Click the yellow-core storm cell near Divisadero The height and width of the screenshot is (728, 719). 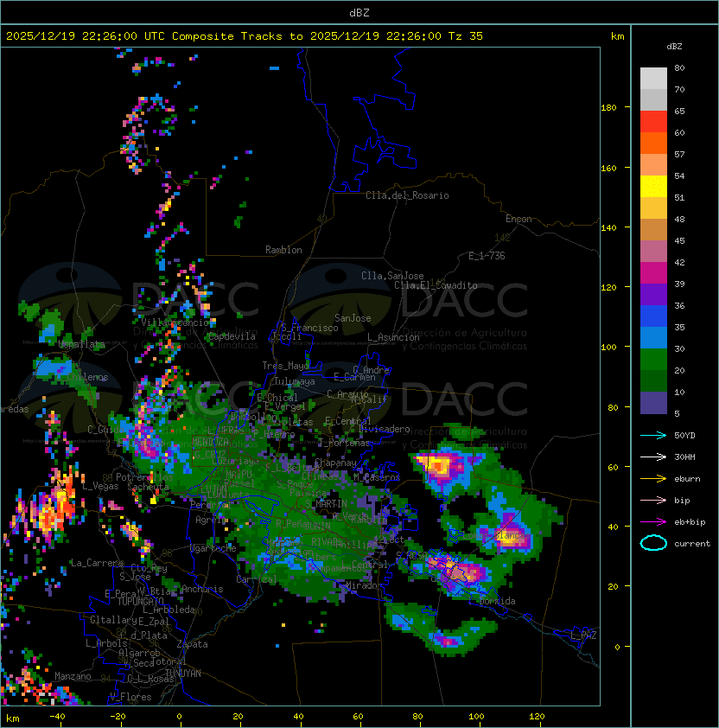pos(439,467)
